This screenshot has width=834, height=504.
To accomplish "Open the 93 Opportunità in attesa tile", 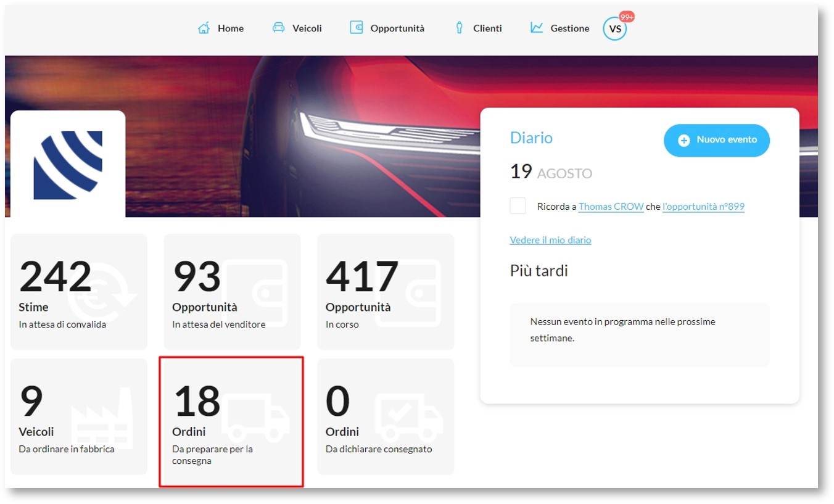I will tap(232, 292).
